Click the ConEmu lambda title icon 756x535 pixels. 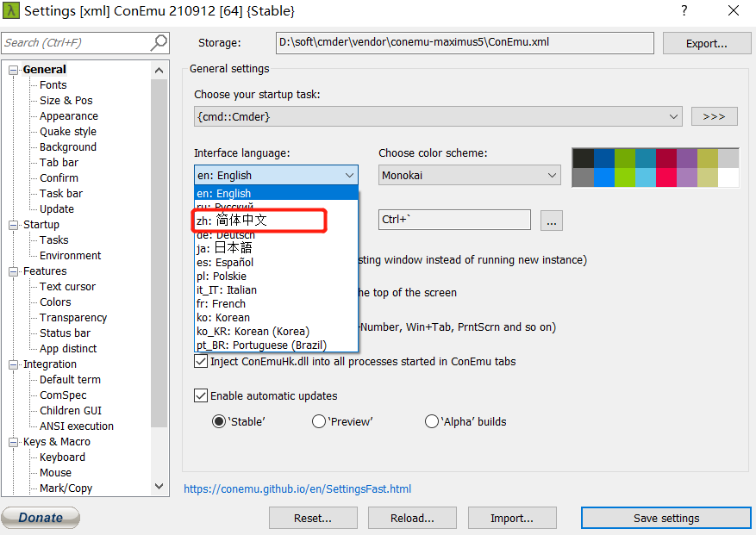(10, 10)
